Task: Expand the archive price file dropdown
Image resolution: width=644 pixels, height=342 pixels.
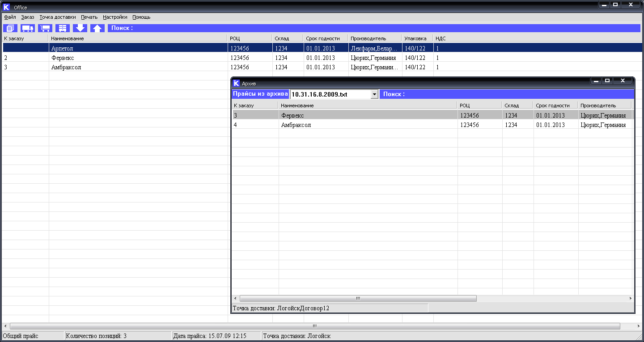Action: [x=374, y=94]
